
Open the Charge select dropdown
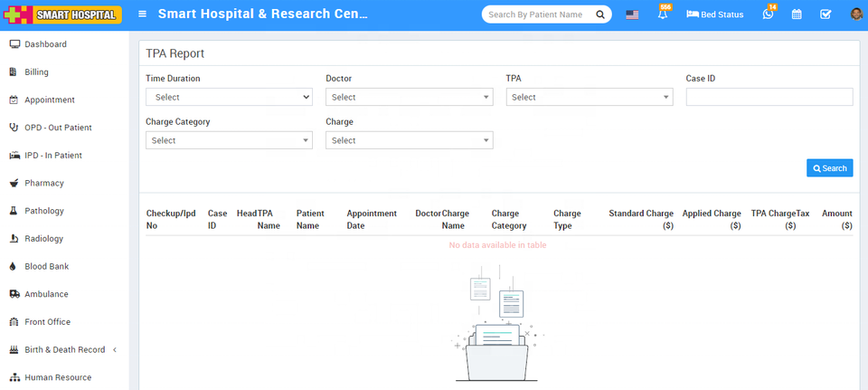409,140
